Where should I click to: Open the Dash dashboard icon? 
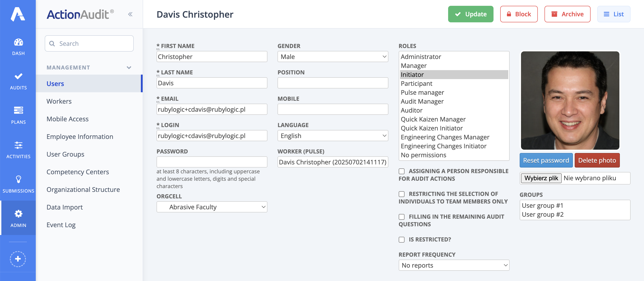[x=18, y=42]
